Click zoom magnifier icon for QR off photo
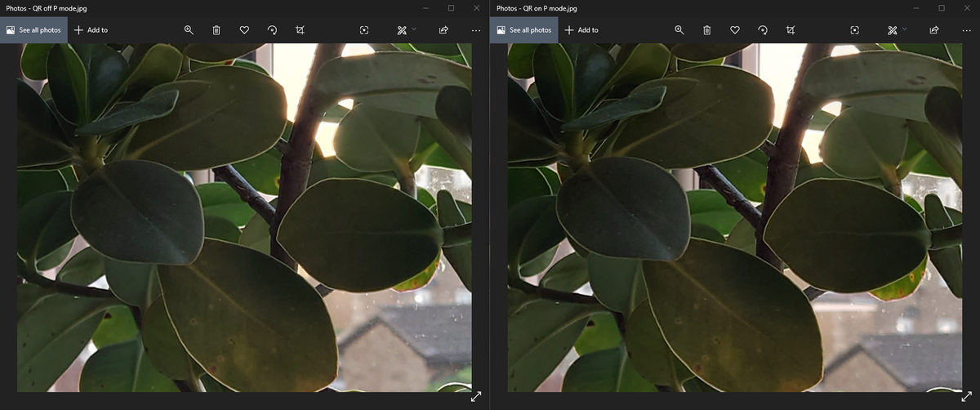 [189, 30]
